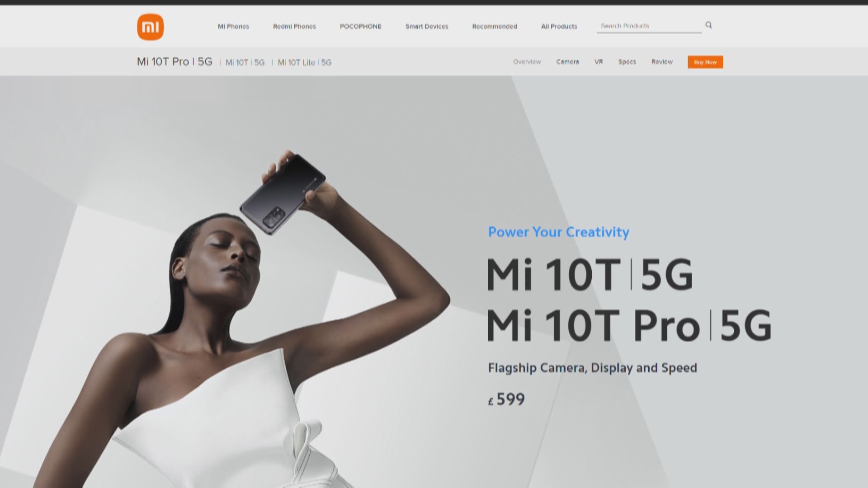
Task: Switch to the Mi 10T 5G page link
Action: pyautogui.click(x=245, y=62)
